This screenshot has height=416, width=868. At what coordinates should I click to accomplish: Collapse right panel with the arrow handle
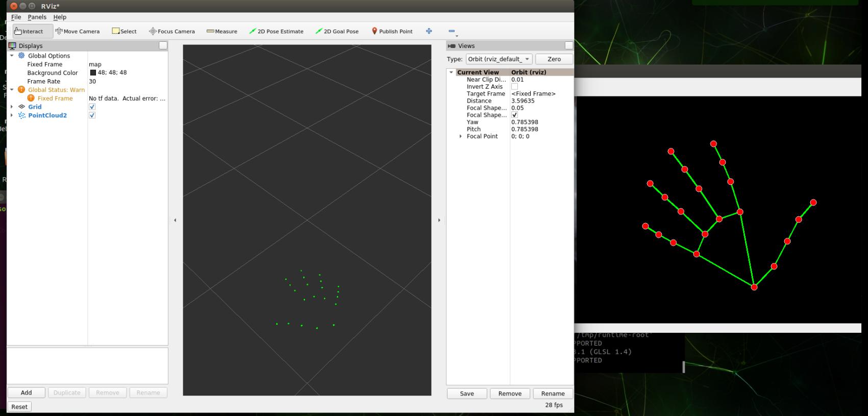pos(439,221)
